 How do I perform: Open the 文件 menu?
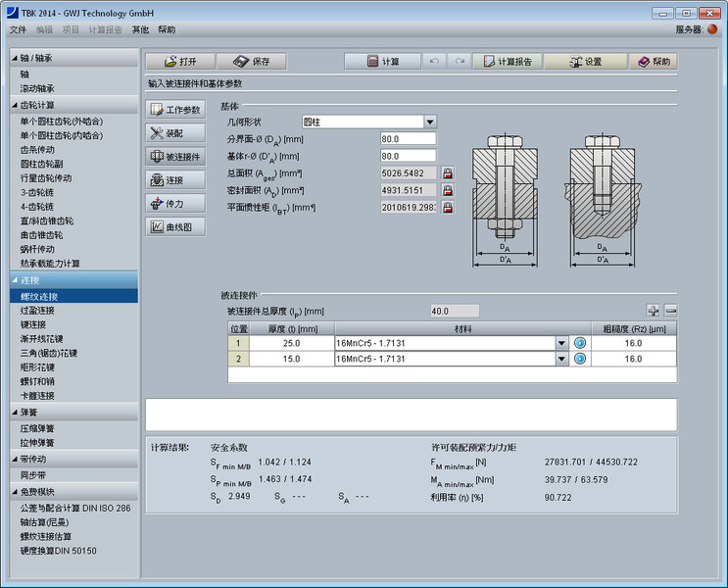coord(18,29)
